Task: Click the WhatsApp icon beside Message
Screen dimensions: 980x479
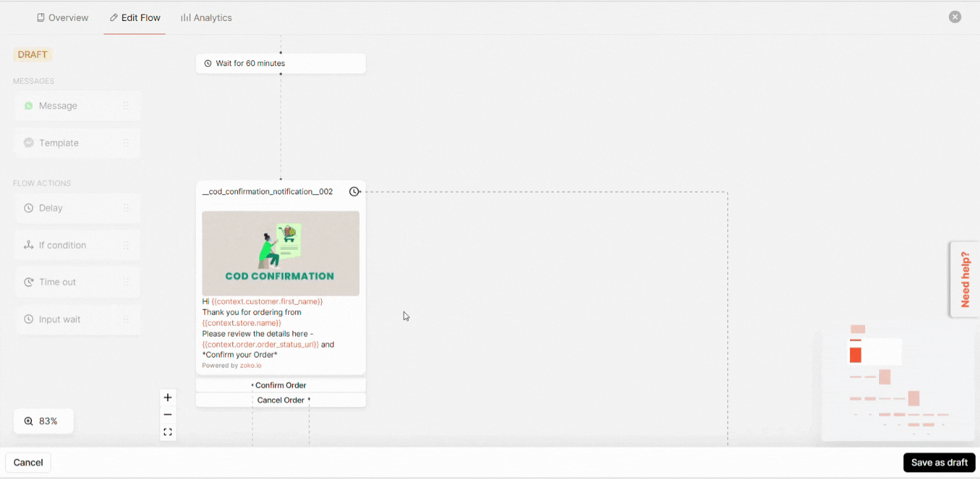Action: [29, 106]
